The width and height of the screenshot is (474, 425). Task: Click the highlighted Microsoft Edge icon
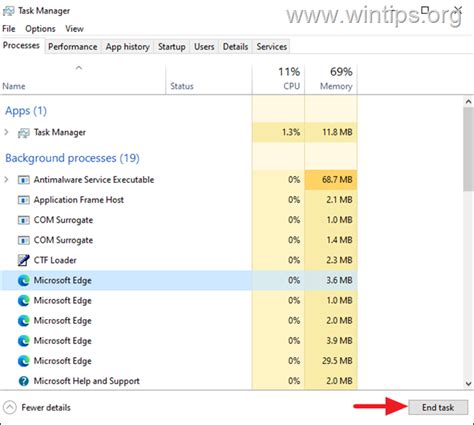[x=23, y=281]
